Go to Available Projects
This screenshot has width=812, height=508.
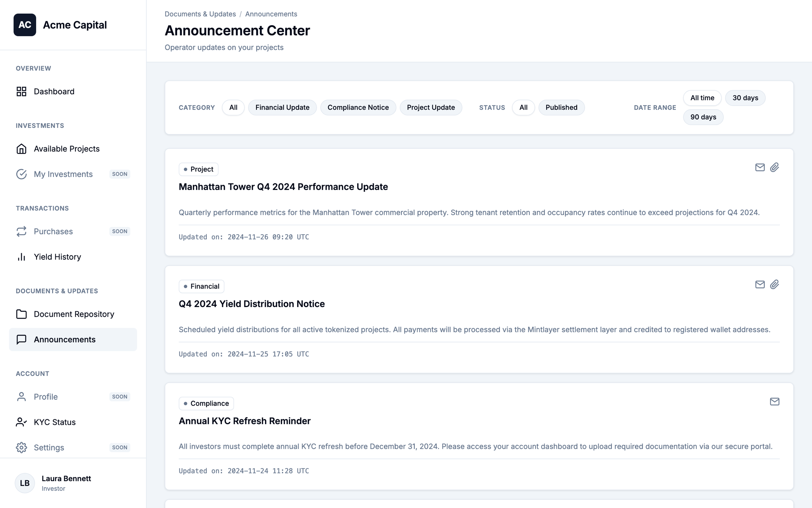(x=73, y=149)
